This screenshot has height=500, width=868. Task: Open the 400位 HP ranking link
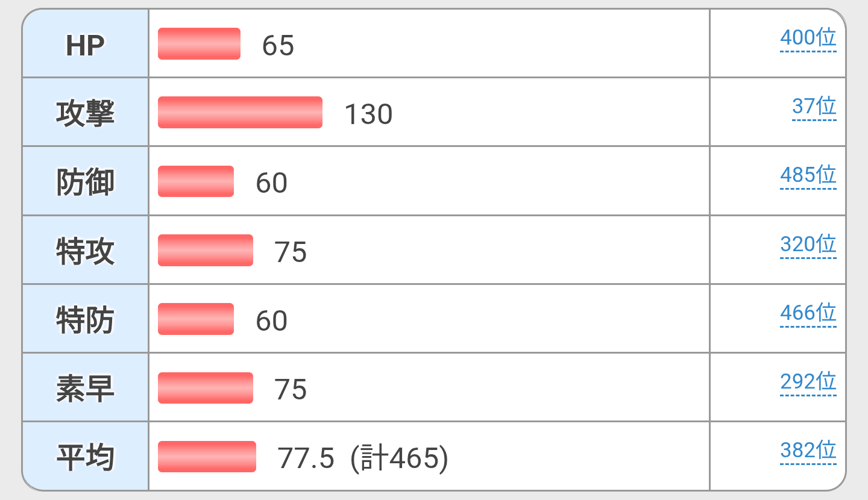808,38
